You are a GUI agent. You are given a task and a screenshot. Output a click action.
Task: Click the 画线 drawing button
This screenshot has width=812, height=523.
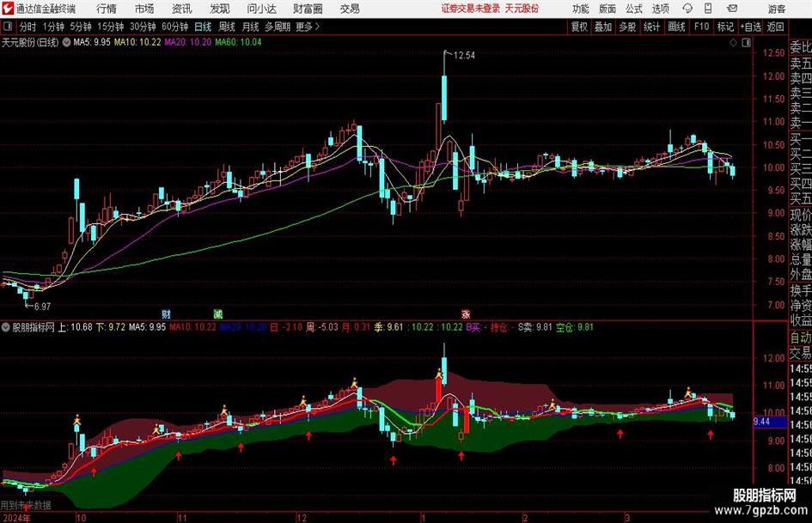point(676,27)
